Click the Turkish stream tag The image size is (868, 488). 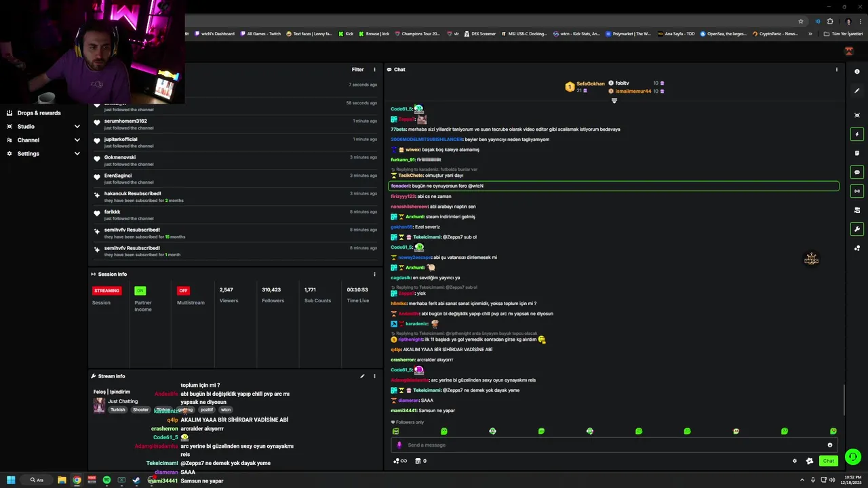118,409
